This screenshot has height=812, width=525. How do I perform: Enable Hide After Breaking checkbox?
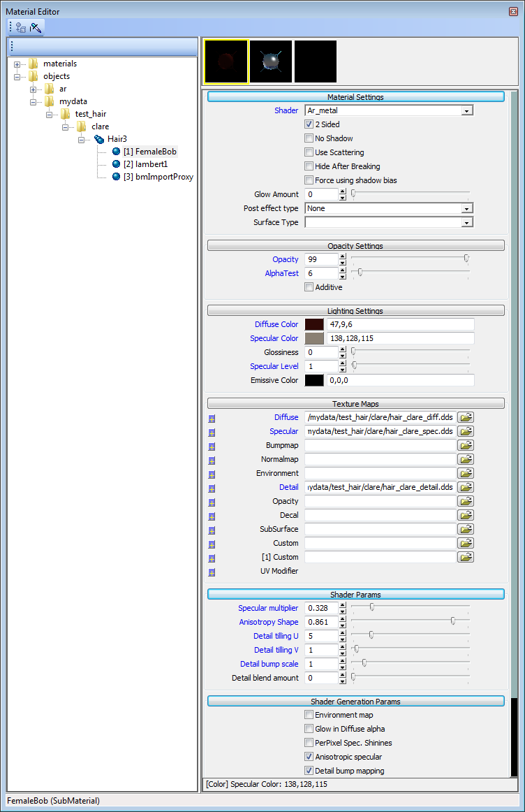309,166
